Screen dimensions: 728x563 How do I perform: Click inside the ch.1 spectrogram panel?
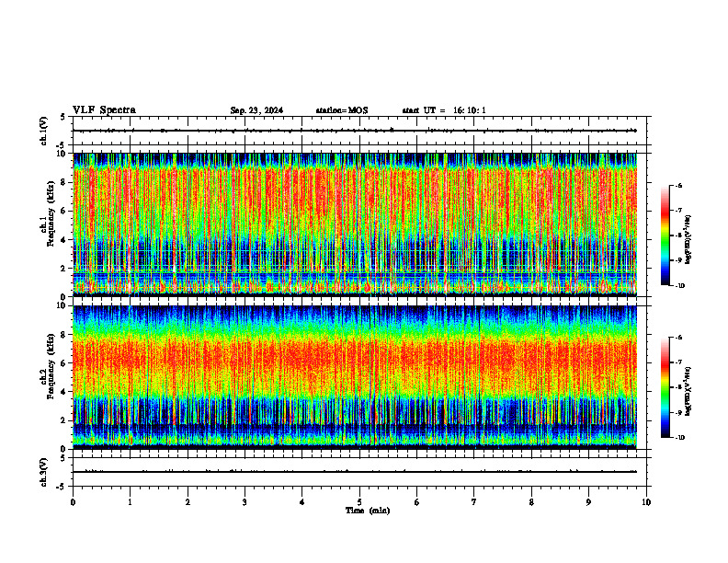(x=355, y=224)
